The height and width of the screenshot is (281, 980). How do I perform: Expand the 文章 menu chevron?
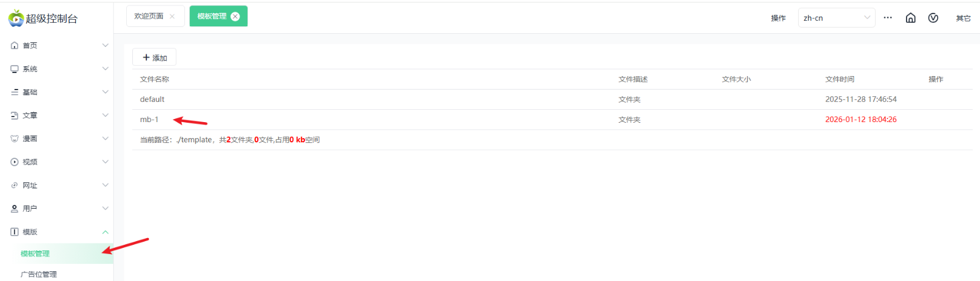point(105,115)
